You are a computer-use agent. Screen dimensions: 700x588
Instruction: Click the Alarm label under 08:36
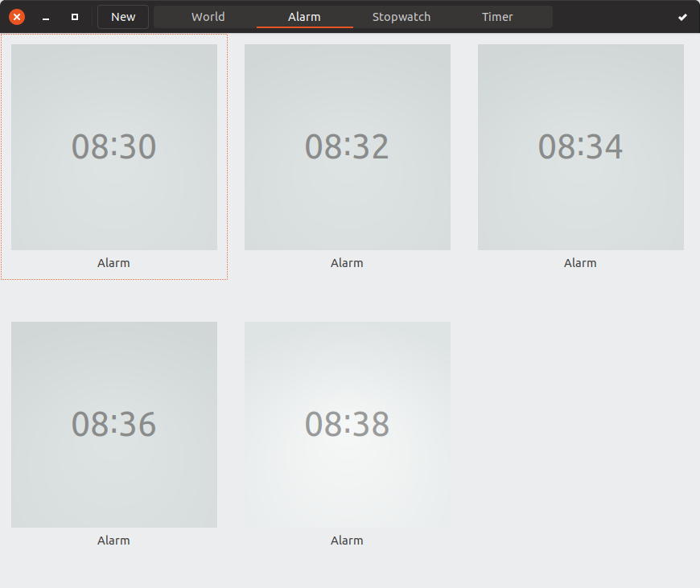pyautogui.click(x=113, y=541)
